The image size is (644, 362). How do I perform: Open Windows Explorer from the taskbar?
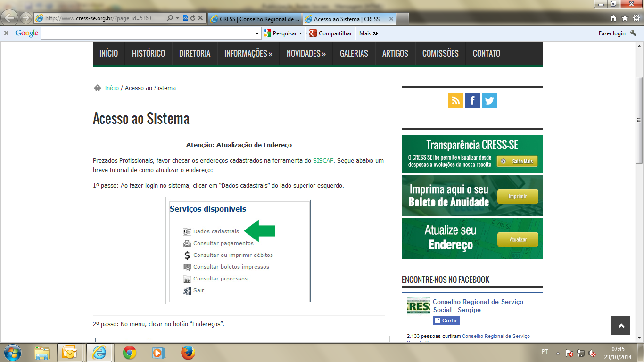pos(42,353)
